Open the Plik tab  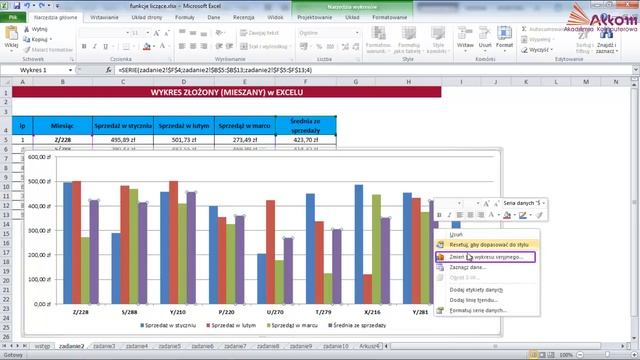13,18
